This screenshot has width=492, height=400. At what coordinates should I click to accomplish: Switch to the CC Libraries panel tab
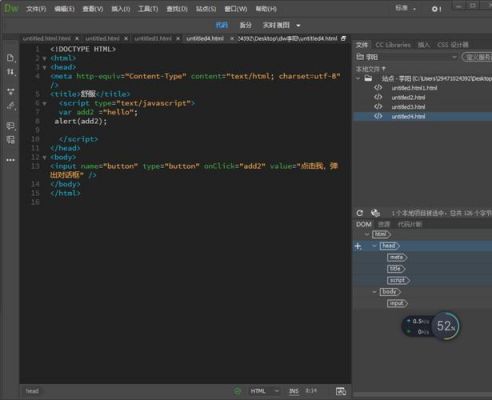[393, 45]
